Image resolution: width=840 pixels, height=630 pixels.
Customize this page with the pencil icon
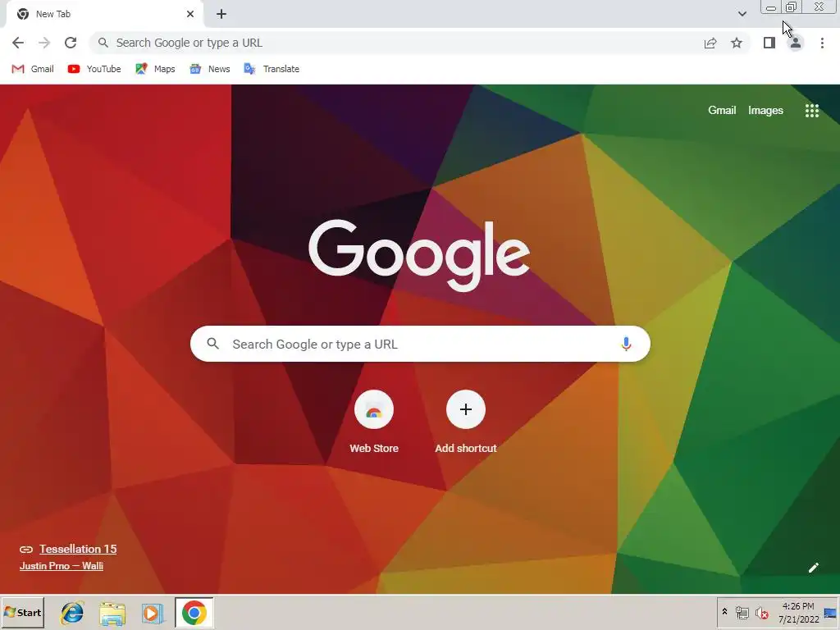813,568
